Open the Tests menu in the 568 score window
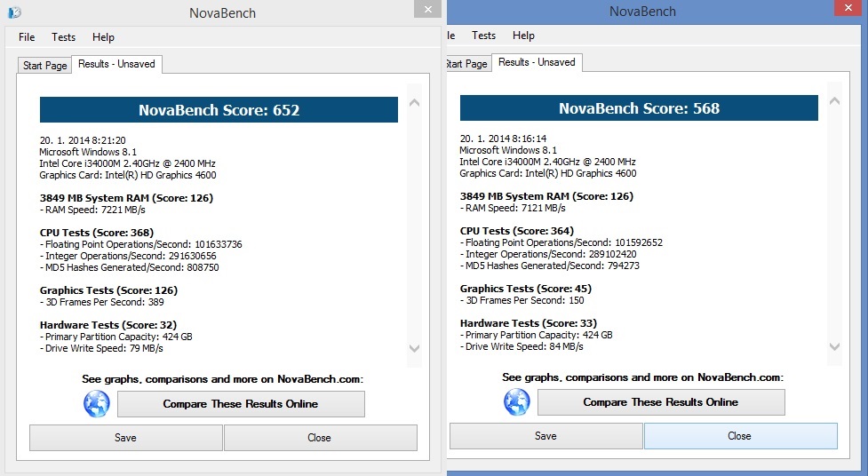 [483, 36]
